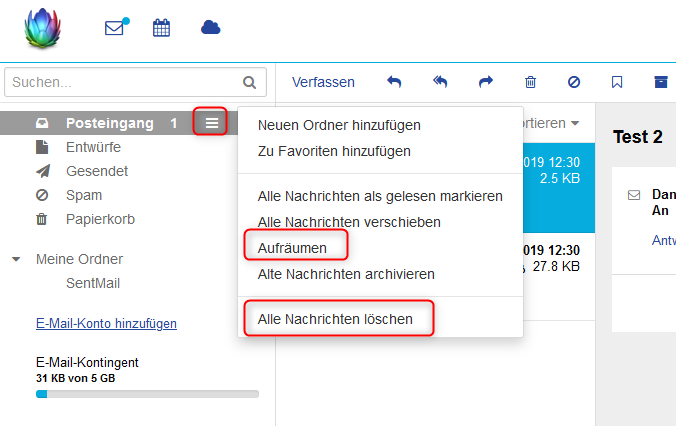
Task: Click the Verfassen button
Action: coord(323,82)
